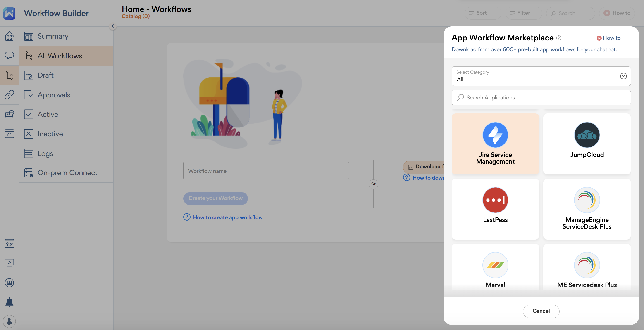Image resolution: width=644 pixels, height=330 pixels.
Task: Click the How to button in top bar
Action: click(x=617, y=13)
